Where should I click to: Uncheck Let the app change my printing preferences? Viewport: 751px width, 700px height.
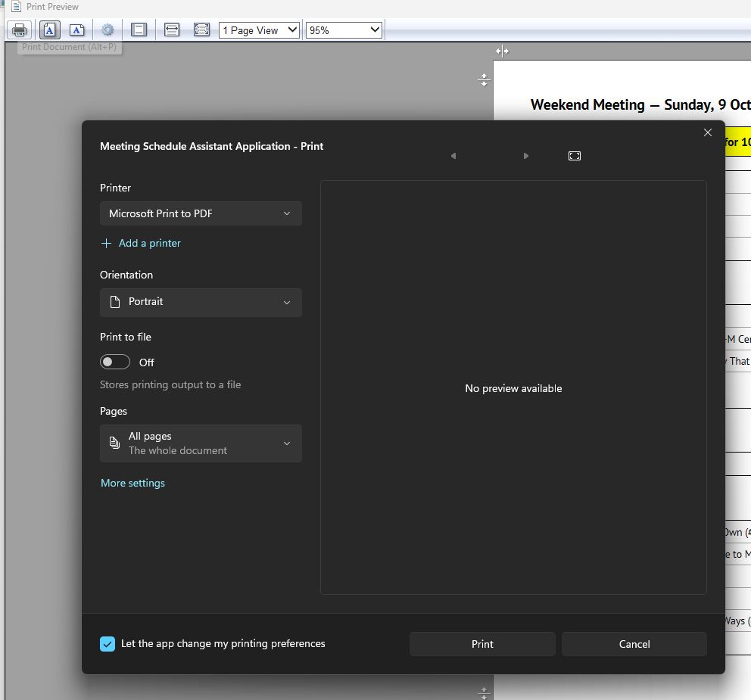108,644
